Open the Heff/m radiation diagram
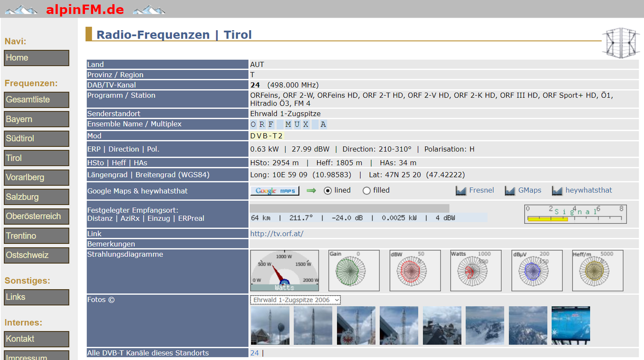 coord(598,271)
